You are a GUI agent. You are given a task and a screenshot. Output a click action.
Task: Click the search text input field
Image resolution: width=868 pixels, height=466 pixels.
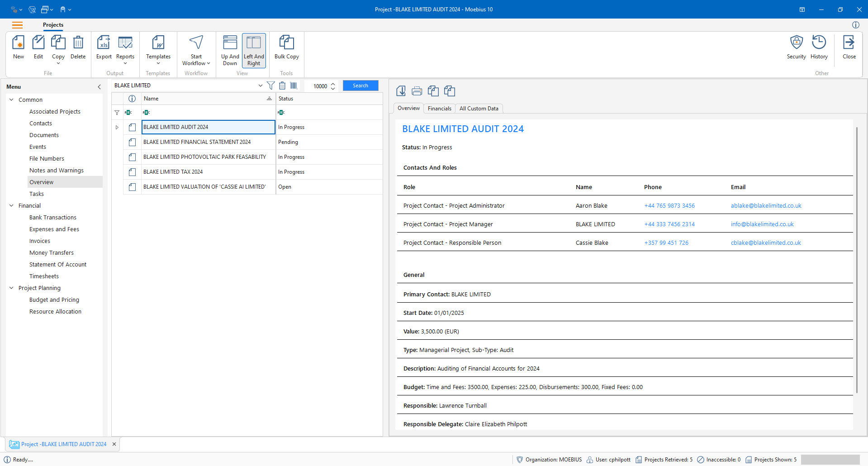tap(185, 86)
